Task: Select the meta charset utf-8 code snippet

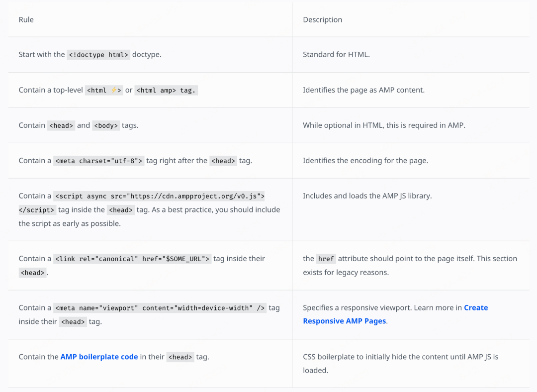Action: (x=99, y=161)
